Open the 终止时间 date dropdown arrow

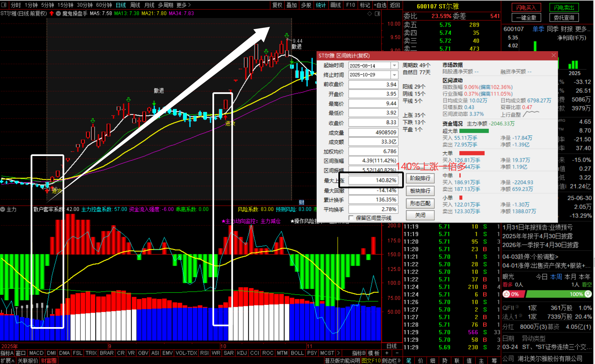394,75
